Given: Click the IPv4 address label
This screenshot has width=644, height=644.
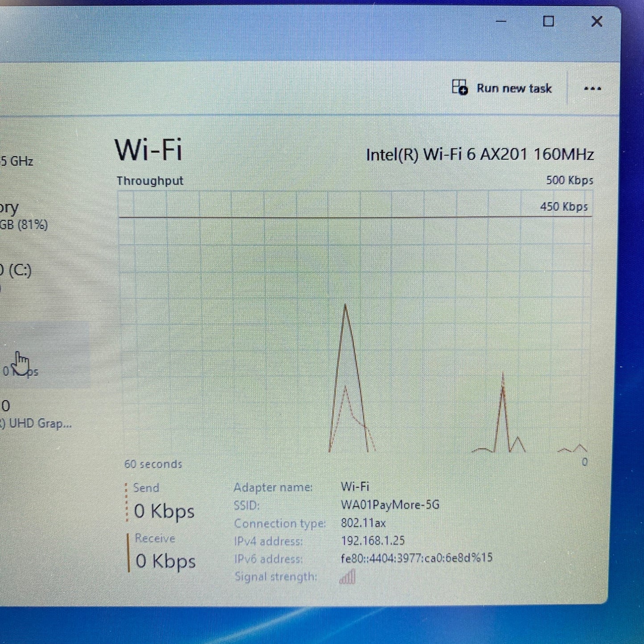Looking at the screenshot, I should tap(268, 541).
